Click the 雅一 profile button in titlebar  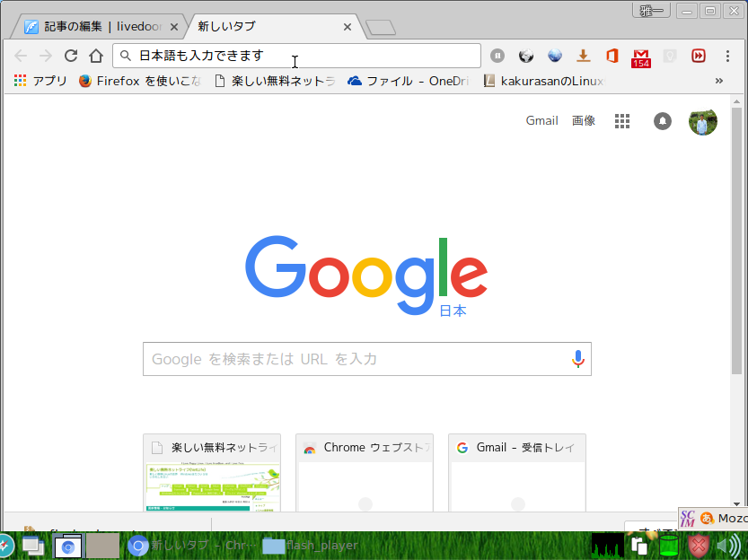tap(651, 11)
